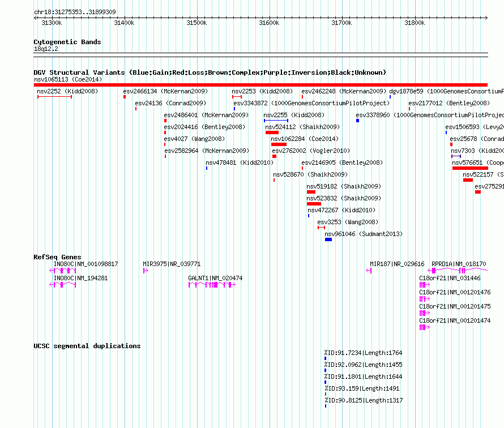This screenshot has height=428, width=504.
Task: Click the Cytogenetic Bands track title
Action: point(67,42)
